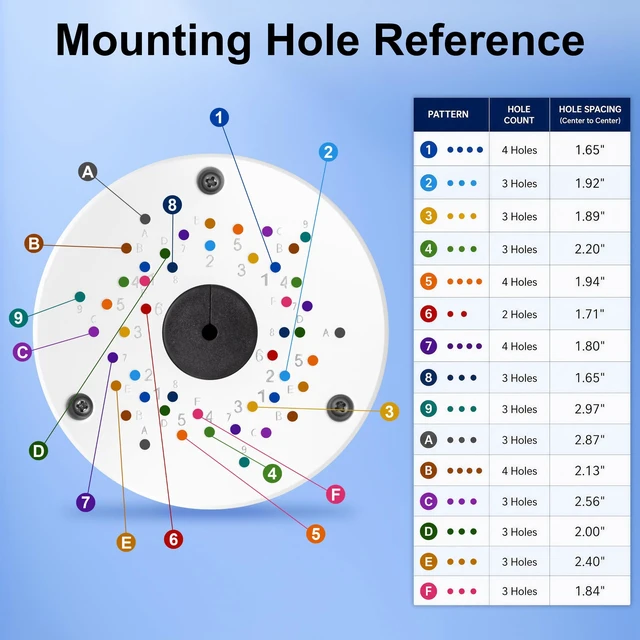This screenshot has height=640, width=640.
Task: Click the pattern 3 badge in the table
Action: click(x=429, y=216)
